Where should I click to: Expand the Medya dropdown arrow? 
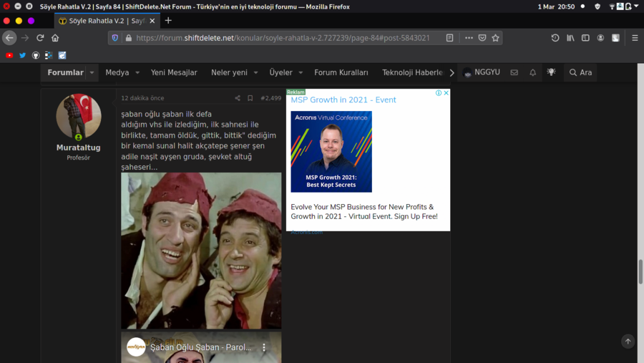click(137, 73)
